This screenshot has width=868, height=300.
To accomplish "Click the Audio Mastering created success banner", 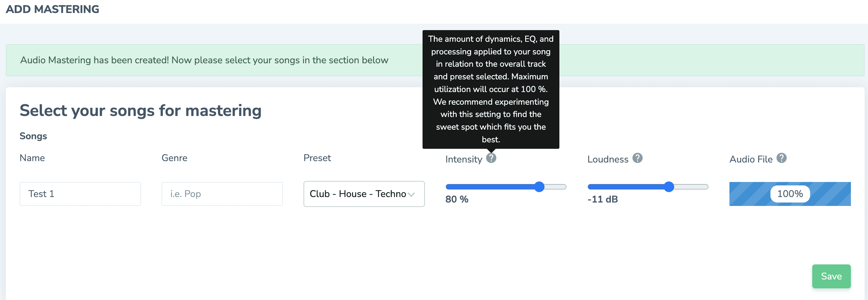I will point(435,60).
